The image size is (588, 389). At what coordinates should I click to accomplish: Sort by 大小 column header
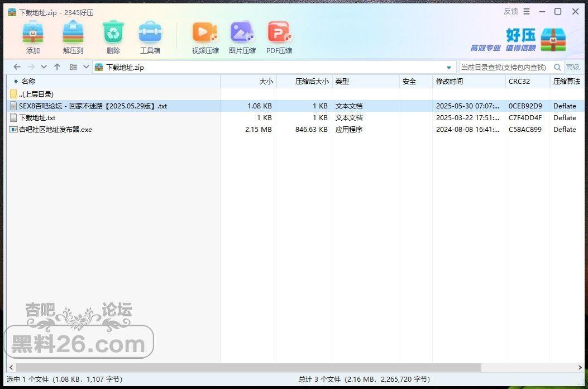click(248, 82)
